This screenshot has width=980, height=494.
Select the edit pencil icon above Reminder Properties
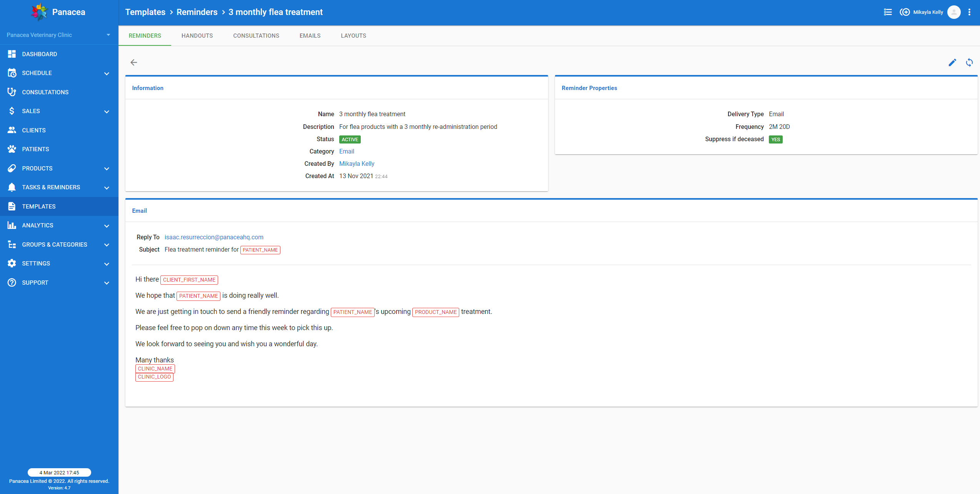(x=953, y=62)
